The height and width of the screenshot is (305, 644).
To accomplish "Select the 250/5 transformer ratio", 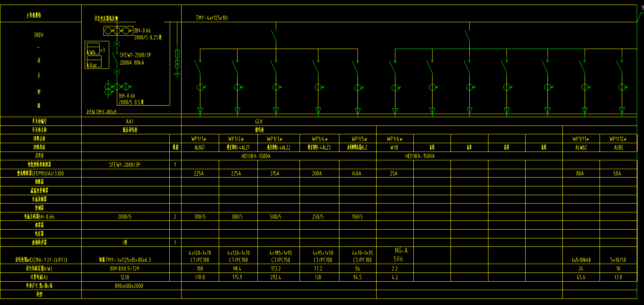I will (318, 217).
